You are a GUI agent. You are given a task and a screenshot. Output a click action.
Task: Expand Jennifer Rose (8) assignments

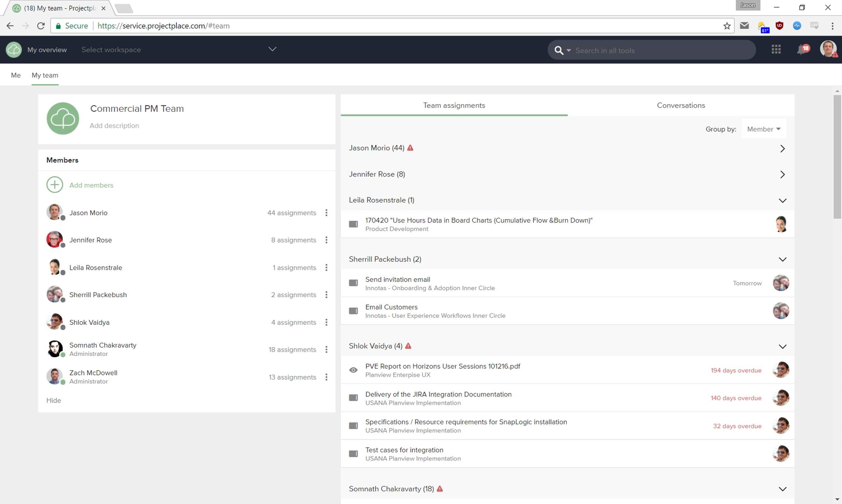(x=782, y=175)
